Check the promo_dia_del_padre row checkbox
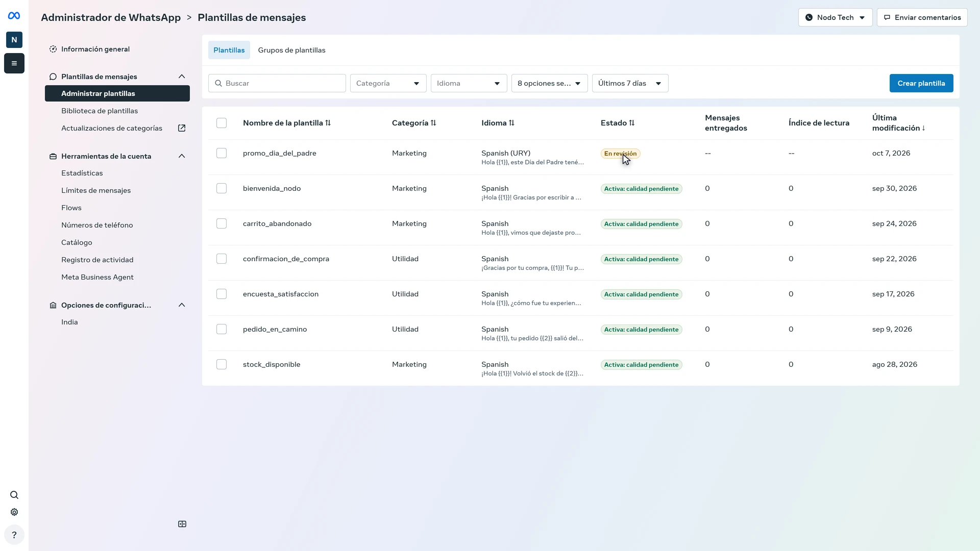This screenshot has width=980, height=551. coord(222,153)
